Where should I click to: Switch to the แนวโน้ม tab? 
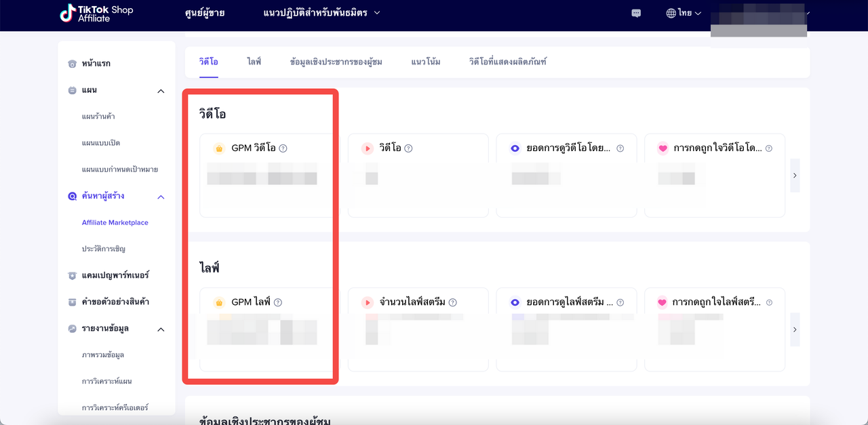425,62
